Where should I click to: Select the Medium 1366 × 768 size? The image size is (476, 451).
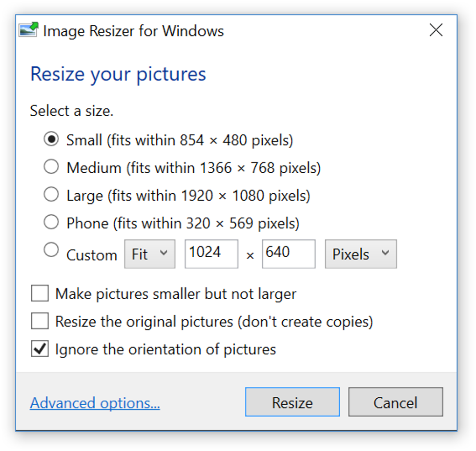click(51, 166)
